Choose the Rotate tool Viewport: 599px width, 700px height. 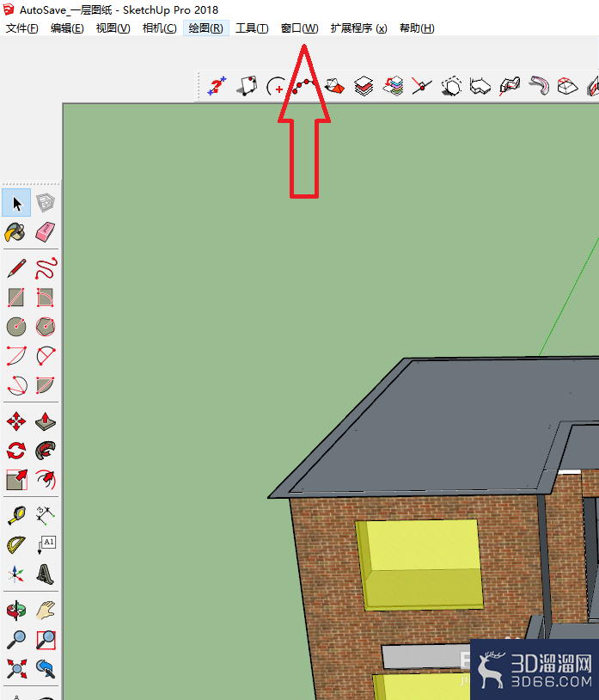coord(16,451)
